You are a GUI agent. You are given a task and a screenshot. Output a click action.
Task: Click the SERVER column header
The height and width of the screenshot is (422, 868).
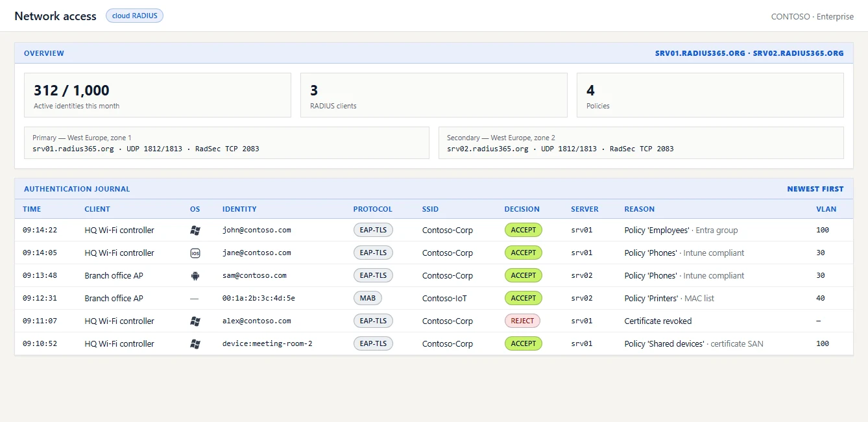585,209
